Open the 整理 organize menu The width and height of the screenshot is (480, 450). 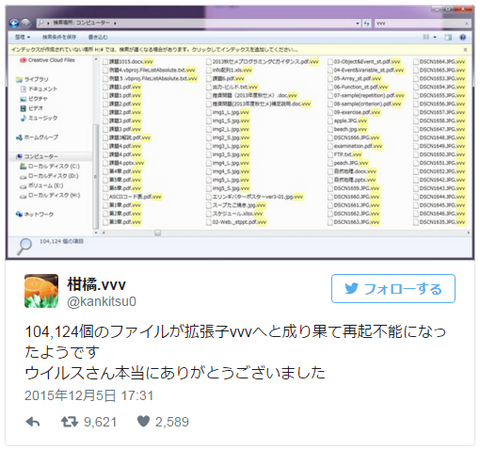click(23, 37)
